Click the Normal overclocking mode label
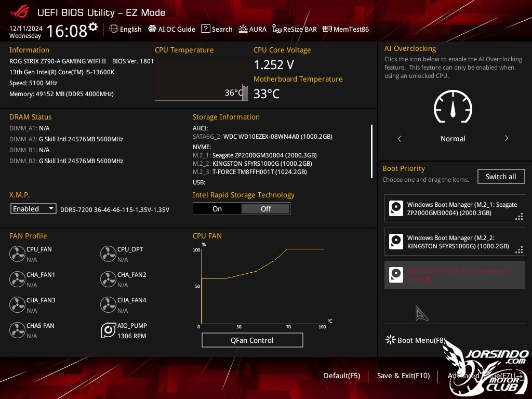The image size is (532, 399). click(x=453, y=138)
